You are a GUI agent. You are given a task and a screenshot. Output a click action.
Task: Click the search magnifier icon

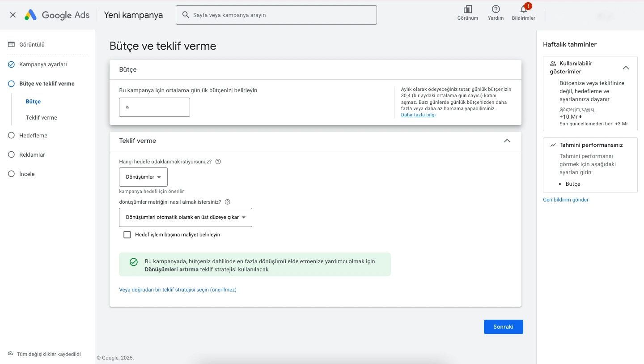coord(186,15)
